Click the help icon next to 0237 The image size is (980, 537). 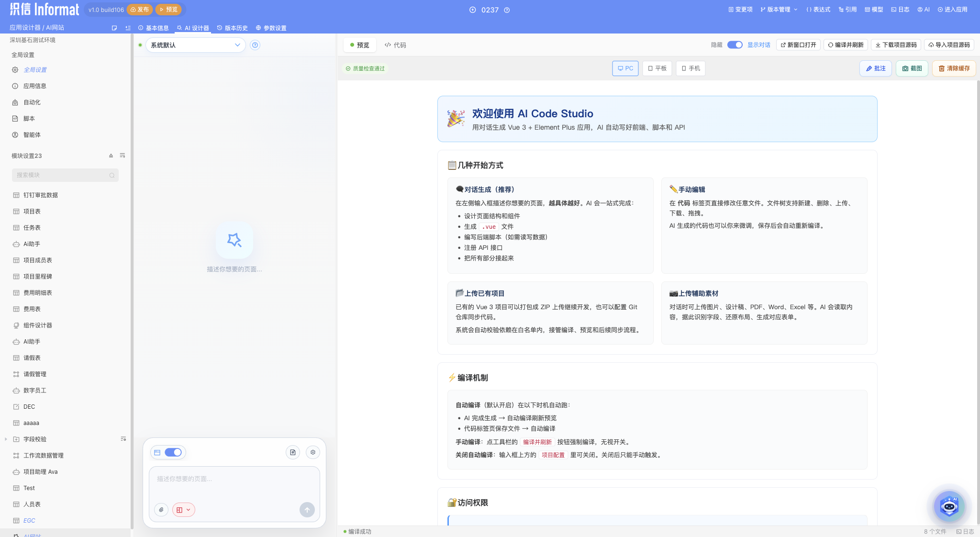(x=507, y=10)
